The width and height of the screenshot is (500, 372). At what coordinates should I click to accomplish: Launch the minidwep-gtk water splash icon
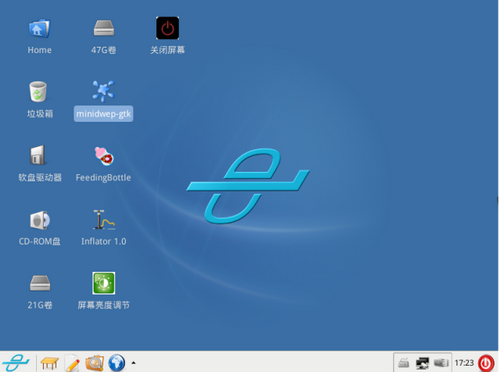[103, 91]
